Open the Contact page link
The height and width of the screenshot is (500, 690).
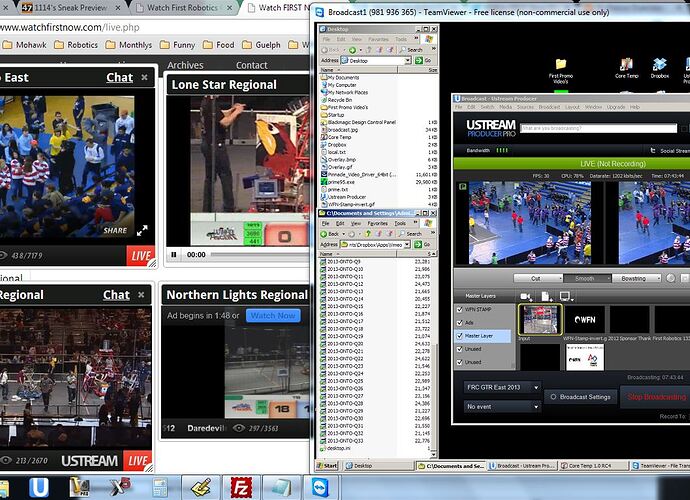coord(251,65)
